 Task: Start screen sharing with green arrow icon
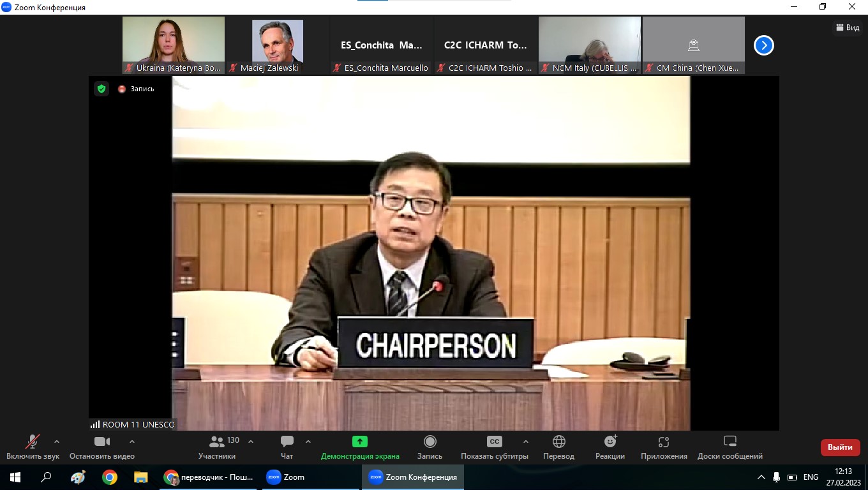[x=360, y=442]
